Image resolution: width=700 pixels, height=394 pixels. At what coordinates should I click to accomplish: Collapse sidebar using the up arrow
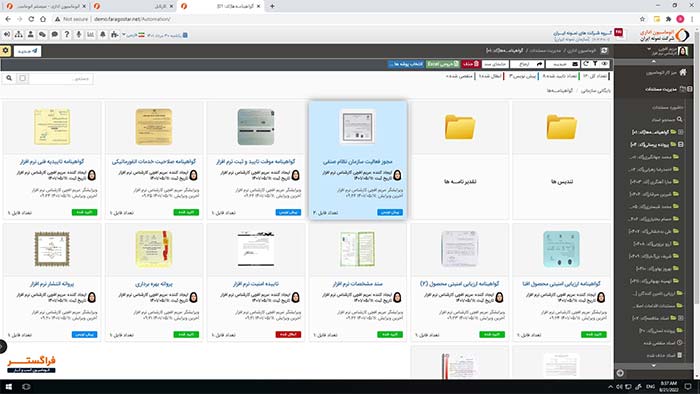click(x=654, y=61)
